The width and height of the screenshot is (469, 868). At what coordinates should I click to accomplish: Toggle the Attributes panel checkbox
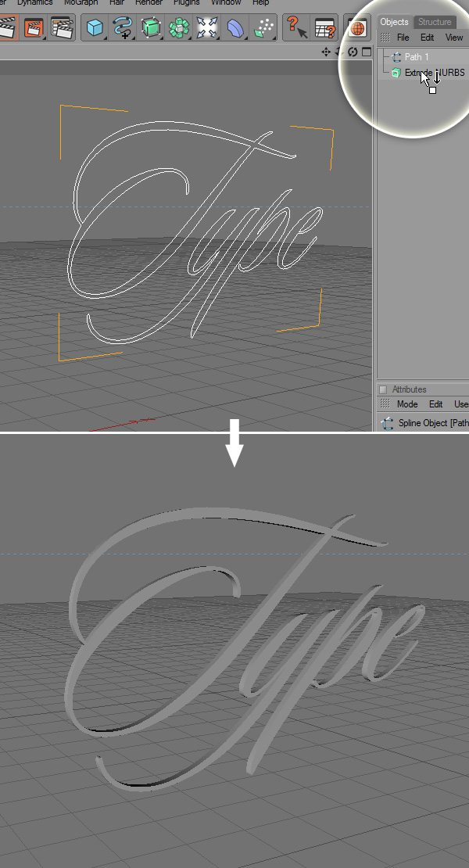click(x=383, y=389)
